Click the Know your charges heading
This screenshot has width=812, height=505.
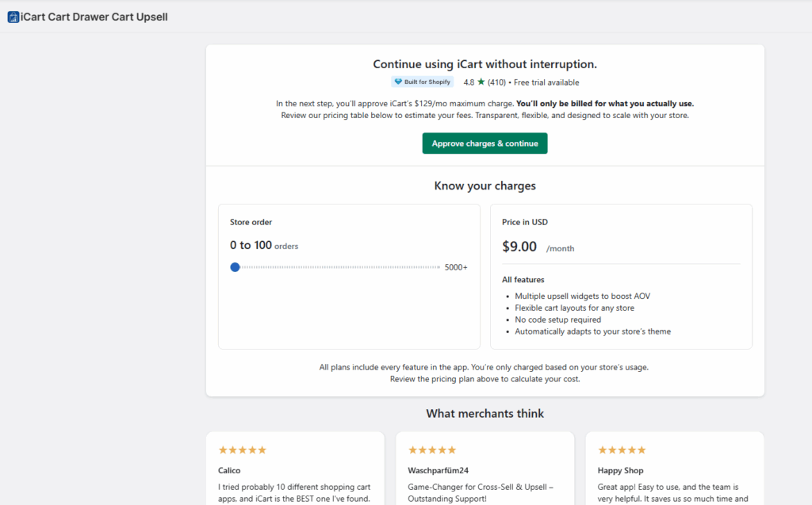[x=485, y=186]
